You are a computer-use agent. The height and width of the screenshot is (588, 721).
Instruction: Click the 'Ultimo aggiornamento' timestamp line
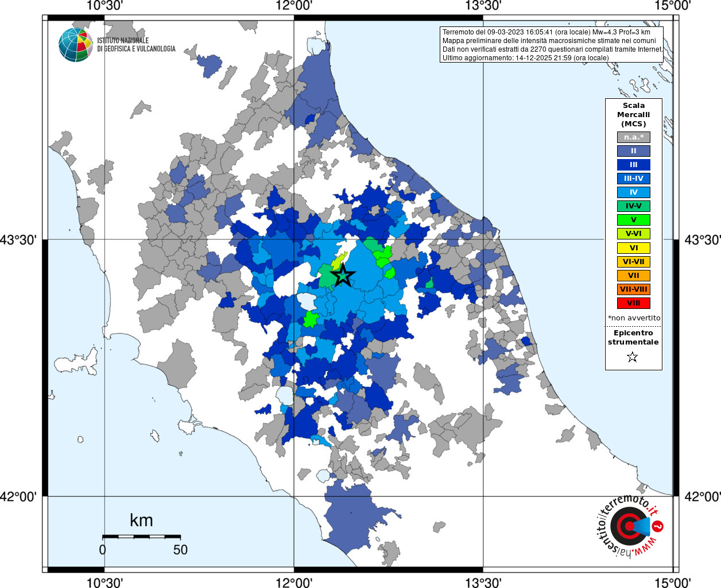click(x=525, y=58)
